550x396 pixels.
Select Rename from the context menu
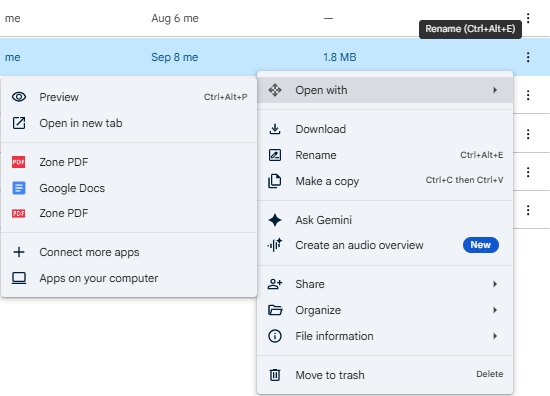pos(385,155)
